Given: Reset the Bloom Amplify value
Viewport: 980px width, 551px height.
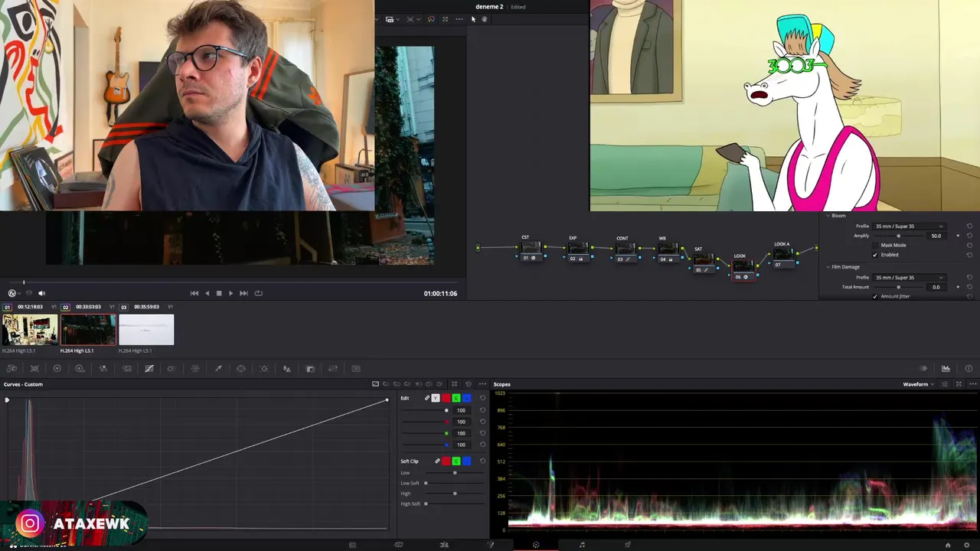Looking at the screenshot, I should coord(969,236).
